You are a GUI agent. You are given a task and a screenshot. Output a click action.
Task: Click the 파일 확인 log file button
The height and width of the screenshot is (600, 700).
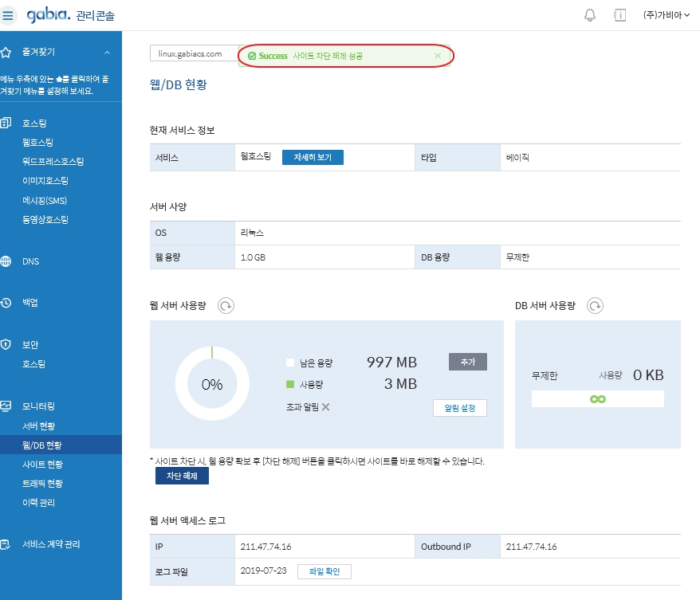[324, 571]
